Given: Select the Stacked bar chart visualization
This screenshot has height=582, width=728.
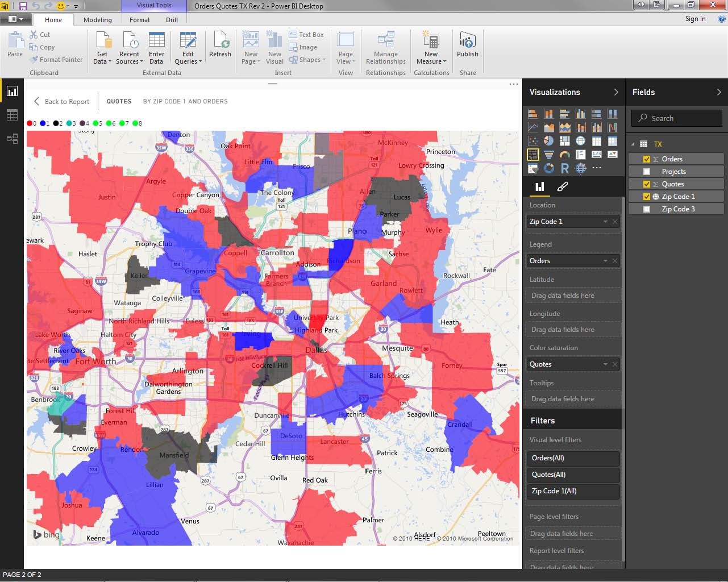Looking at the screenshot, I should 533,114.
